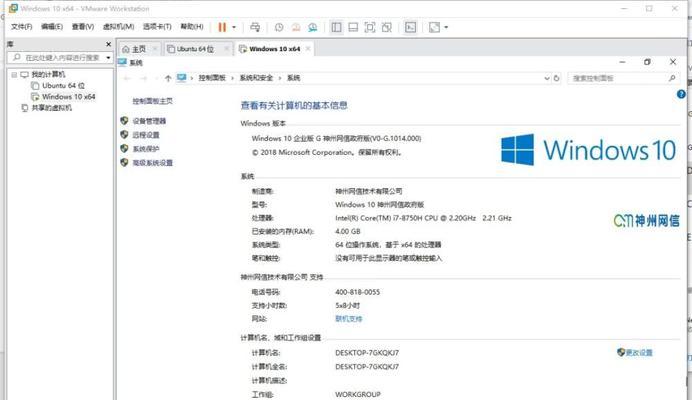Close the 主页 tab

tap(155, 49)
